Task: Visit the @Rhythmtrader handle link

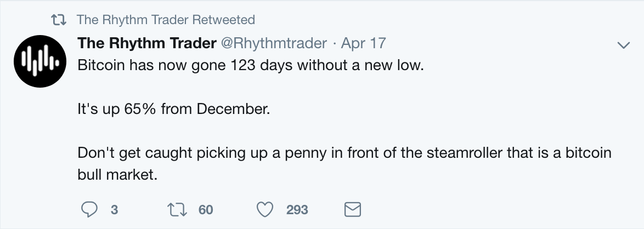Action: (274, 43)
